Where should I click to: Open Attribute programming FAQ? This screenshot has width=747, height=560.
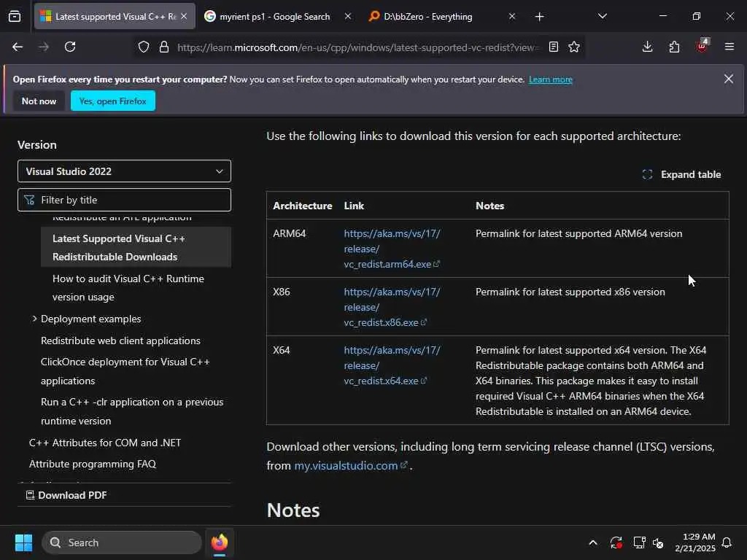[x=93, y=464]
